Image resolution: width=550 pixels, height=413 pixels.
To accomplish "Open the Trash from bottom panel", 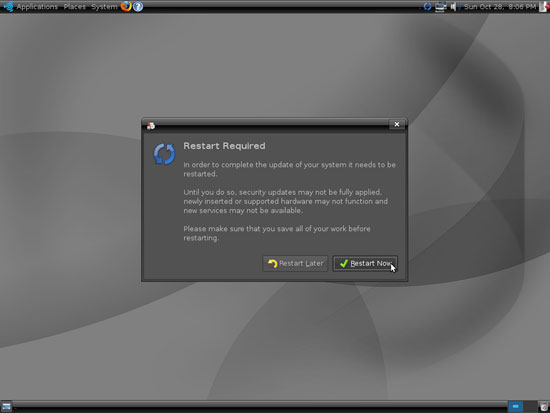I will (x=544, y=407).
